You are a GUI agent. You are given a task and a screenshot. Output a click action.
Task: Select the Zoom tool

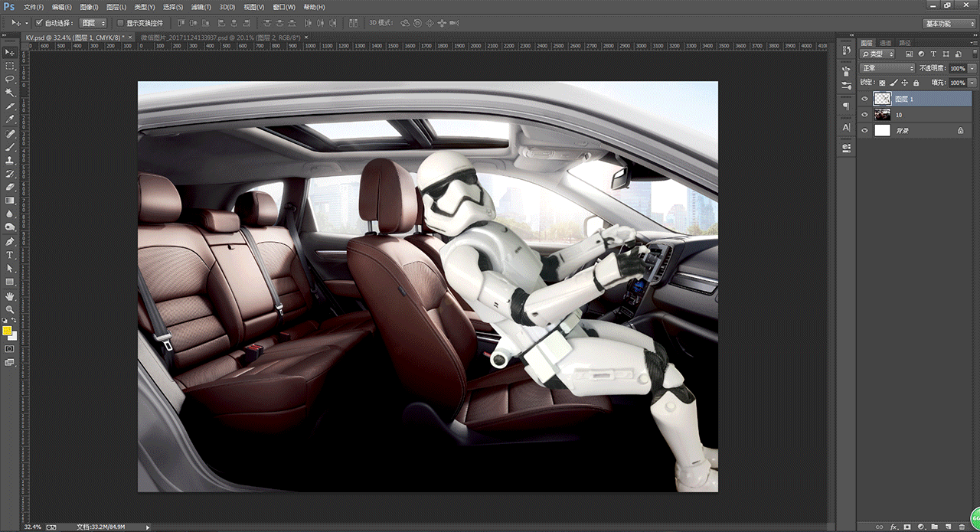click(10, 308)
